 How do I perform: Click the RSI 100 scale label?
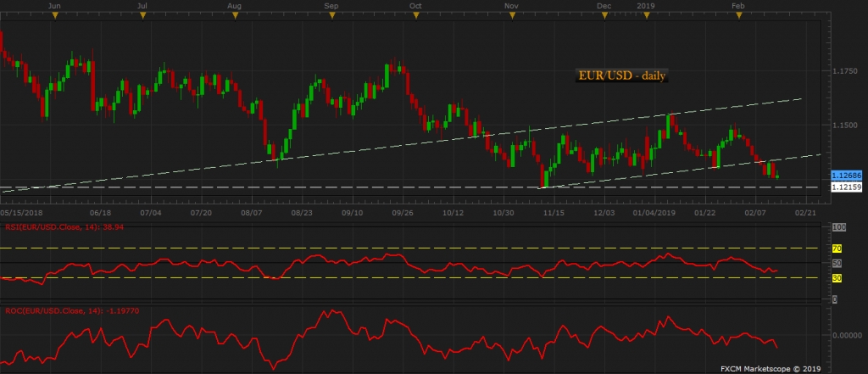click(x=838, y=228)
